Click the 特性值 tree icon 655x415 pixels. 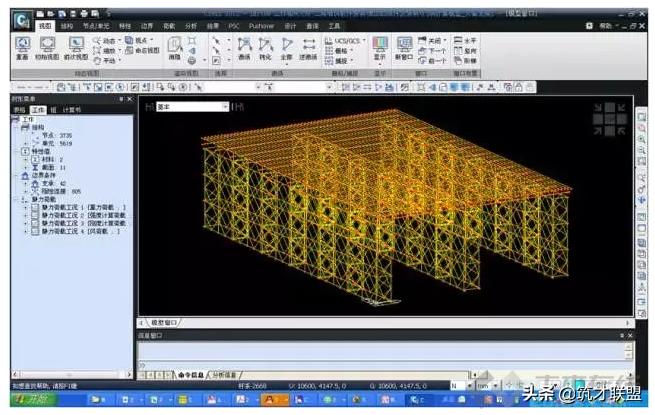point(25,151)
